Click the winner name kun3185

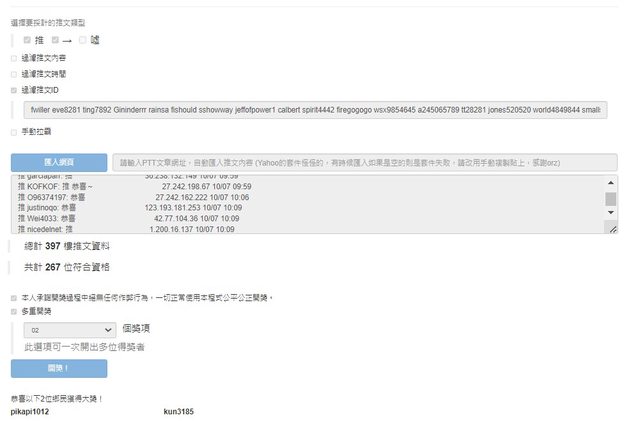coord(179,411)
